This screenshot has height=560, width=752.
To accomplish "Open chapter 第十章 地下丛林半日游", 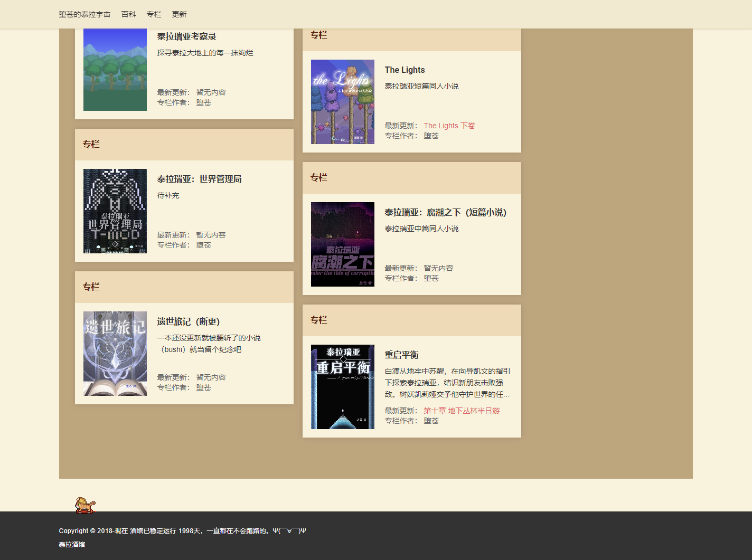I will 462,410.
